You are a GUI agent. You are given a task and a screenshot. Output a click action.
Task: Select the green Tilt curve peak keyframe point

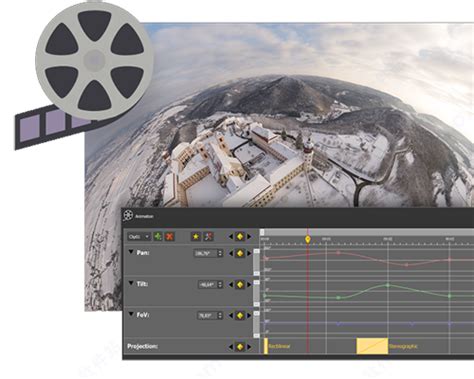(388, 285)
